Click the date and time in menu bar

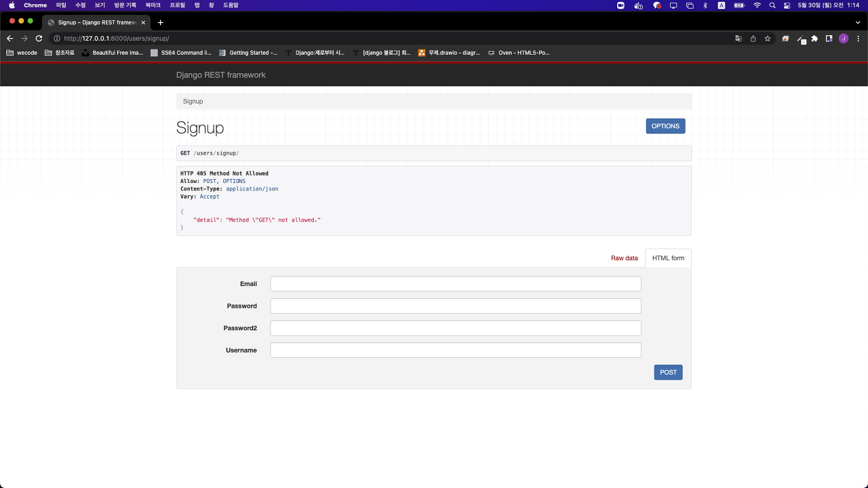829,5
